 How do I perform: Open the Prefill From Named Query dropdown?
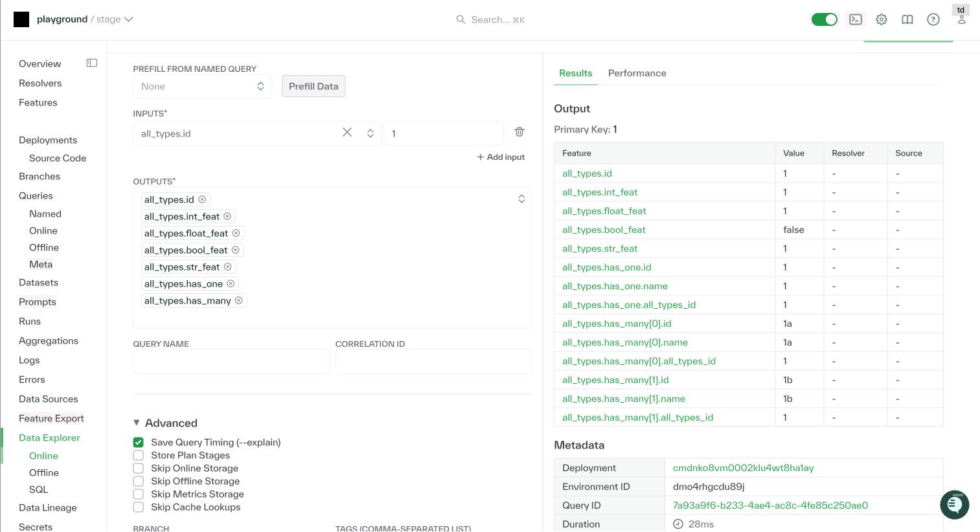click(x=201, y=85)
